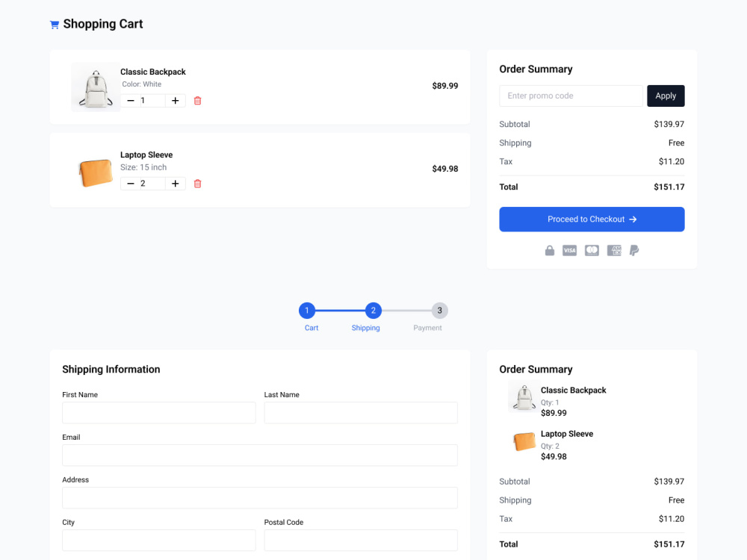Click the Classic Backpack cart item title
747x560 pixels.
(x=153, y=72)
